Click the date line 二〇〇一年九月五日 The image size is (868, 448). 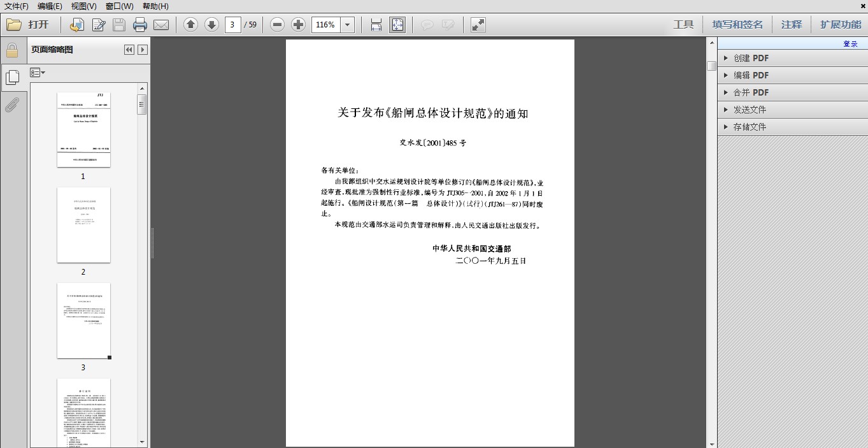491,261
